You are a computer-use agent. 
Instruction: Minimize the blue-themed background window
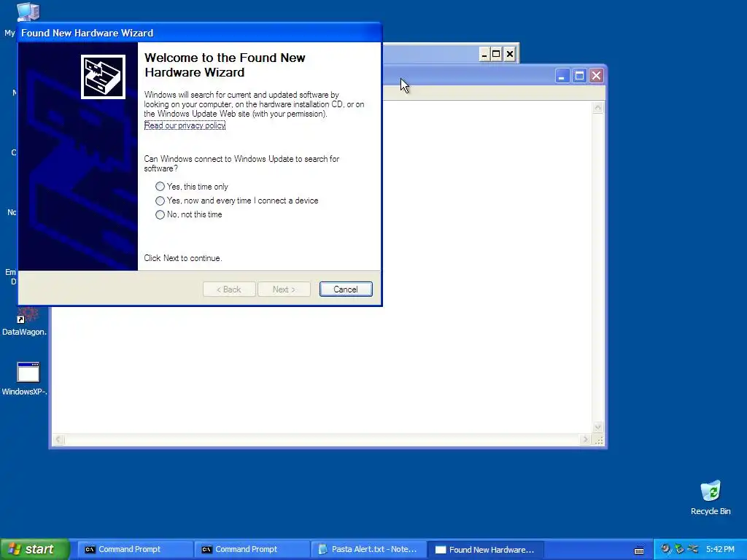[562, 76]
